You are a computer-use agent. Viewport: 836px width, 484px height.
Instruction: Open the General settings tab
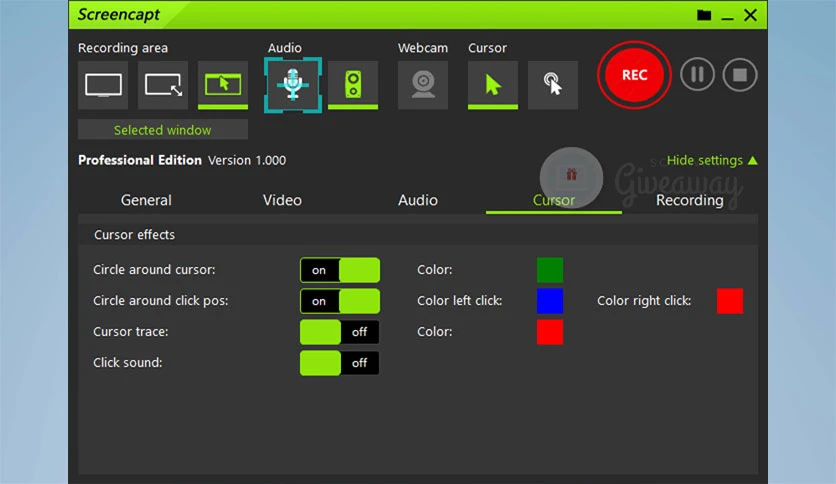coord(146,200)
